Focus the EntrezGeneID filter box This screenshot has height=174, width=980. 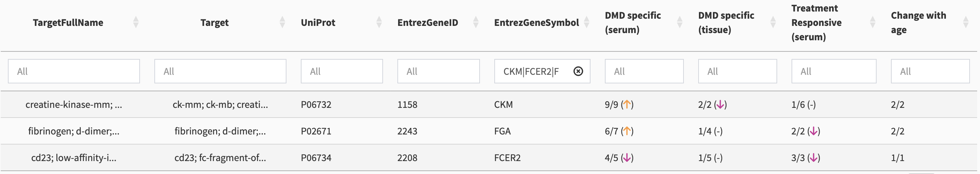coord(438,71)
